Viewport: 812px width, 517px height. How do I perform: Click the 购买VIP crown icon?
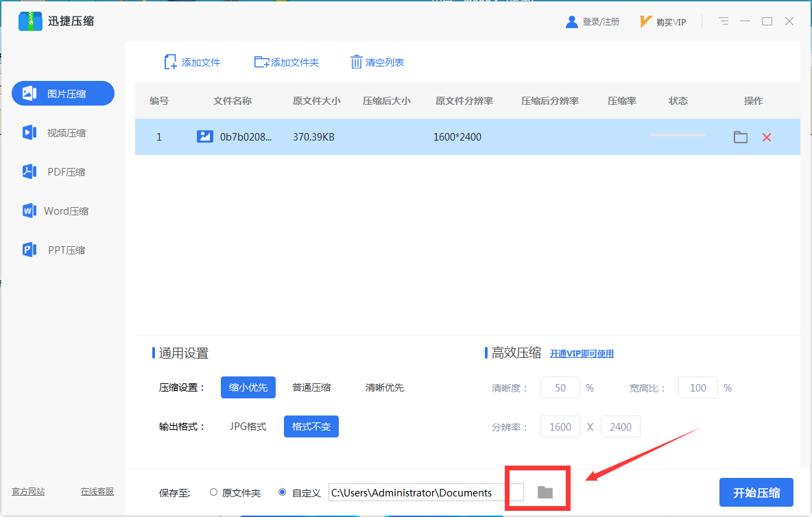(645, 22)
